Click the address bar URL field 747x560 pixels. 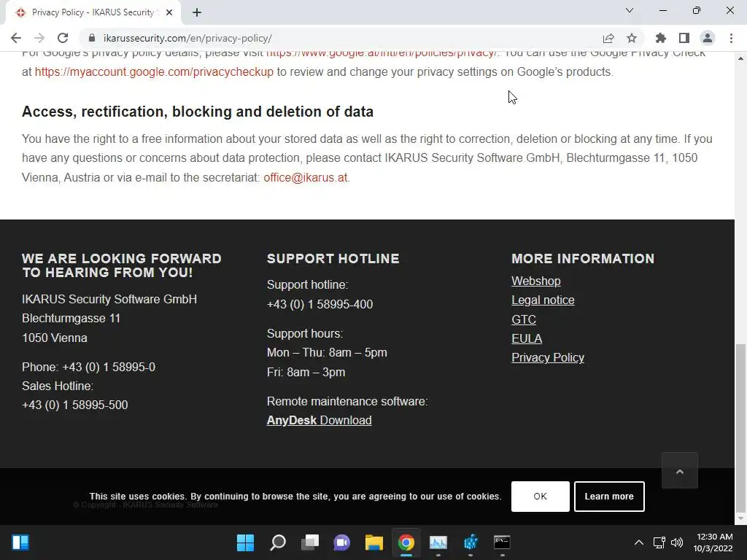[343, 38]
